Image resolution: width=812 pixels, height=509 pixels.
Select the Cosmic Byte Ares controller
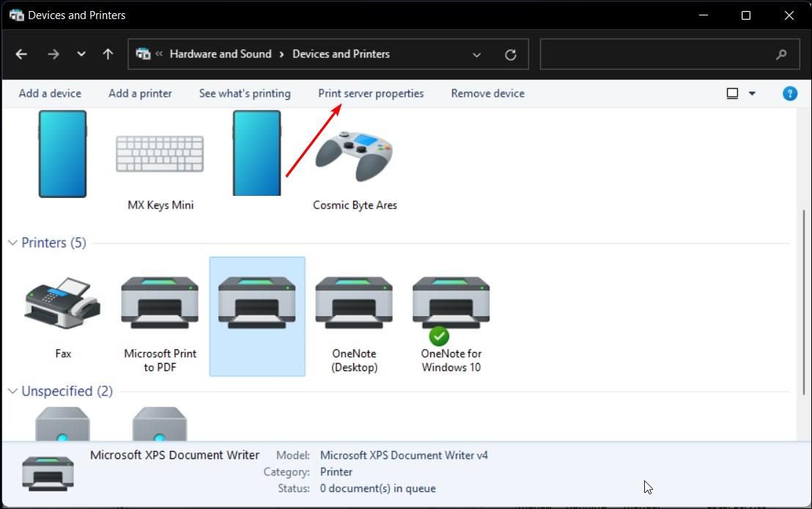pos(354,154)
